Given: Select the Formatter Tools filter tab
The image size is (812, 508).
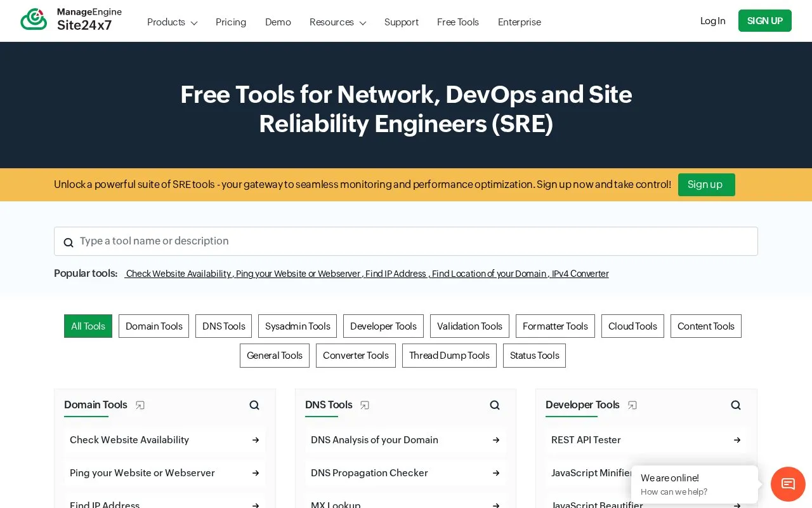Looking at the screenshot, I should [556, 326].
